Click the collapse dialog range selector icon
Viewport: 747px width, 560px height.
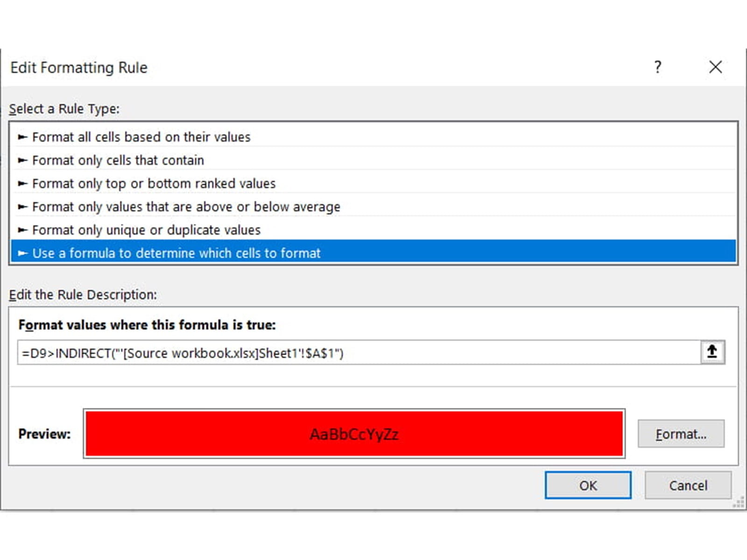click(x=712, y=352)
